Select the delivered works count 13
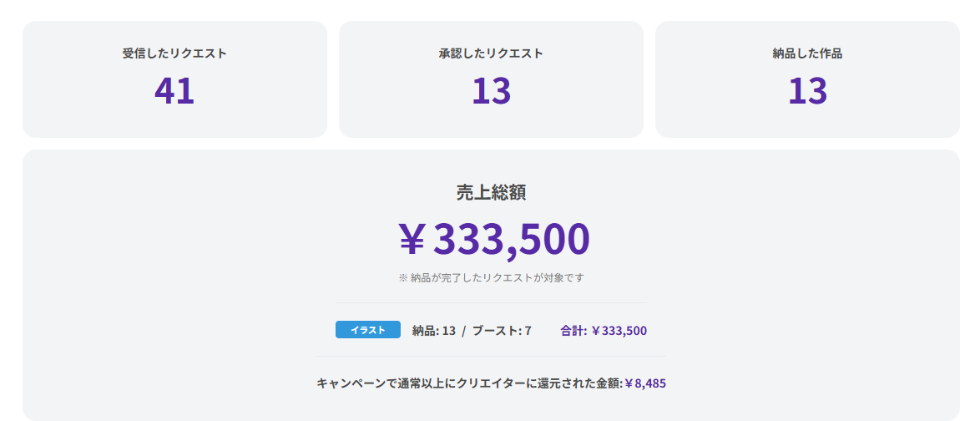Screen dimensions: 980x421 pyautogui.click(x=807, y=91)
